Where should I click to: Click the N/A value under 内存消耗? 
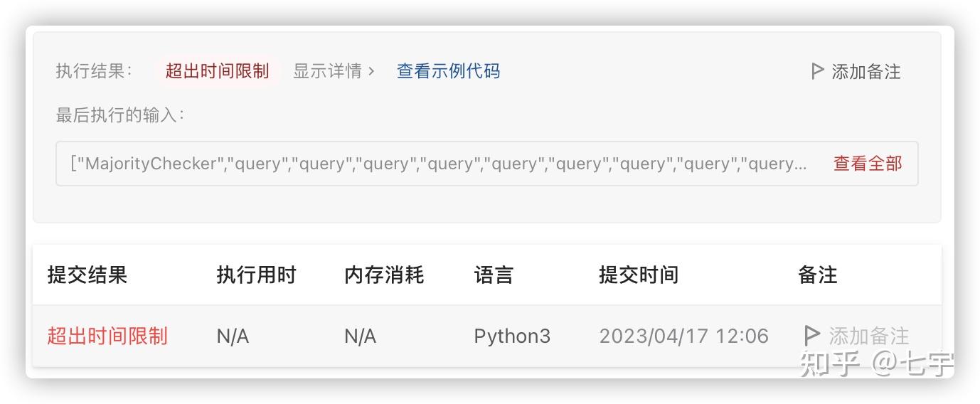[x=360, y=336]
